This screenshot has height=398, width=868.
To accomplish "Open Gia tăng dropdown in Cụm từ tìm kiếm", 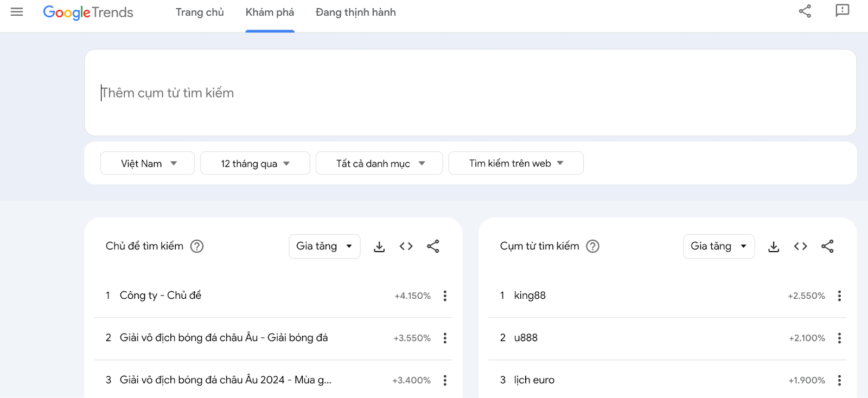I will pos(719,246).
